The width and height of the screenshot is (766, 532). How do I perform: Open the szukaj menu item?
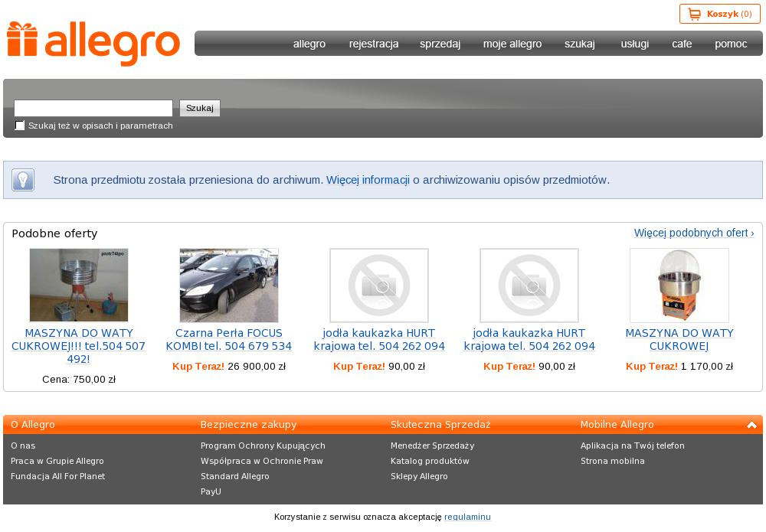(579, 44)
